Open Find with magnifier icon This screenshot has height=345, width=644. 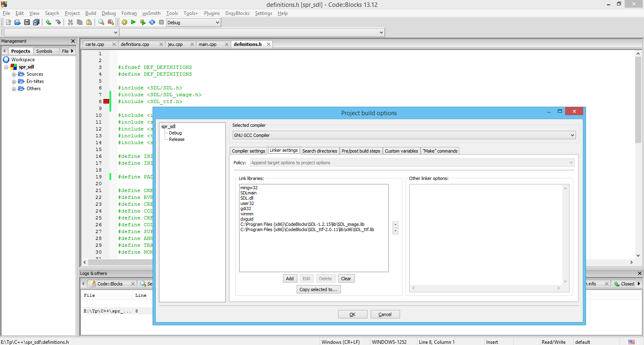pos(101,23)
